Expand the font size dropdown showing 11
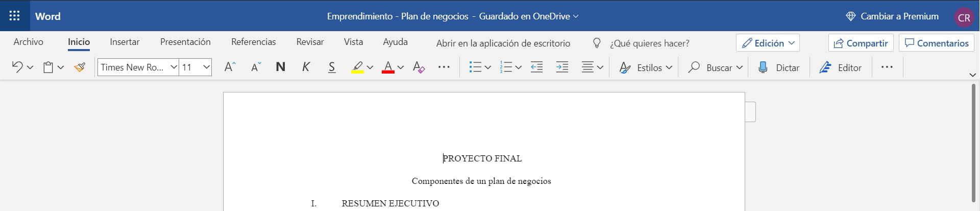 coord(206,67)
